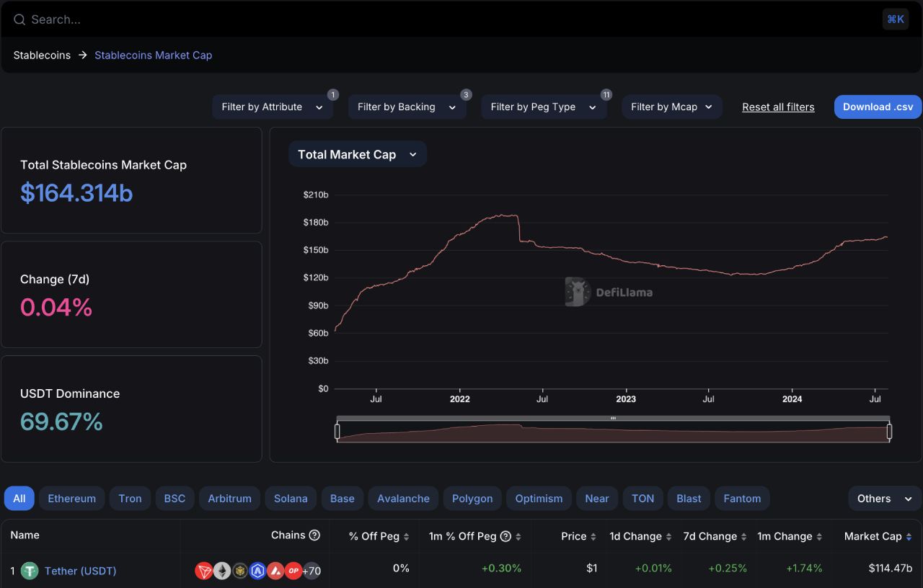The width and height of the screenshot is (923, 588).
Task: Click the Ethereum chain icon in Tether row
Action: click(222, 571)
